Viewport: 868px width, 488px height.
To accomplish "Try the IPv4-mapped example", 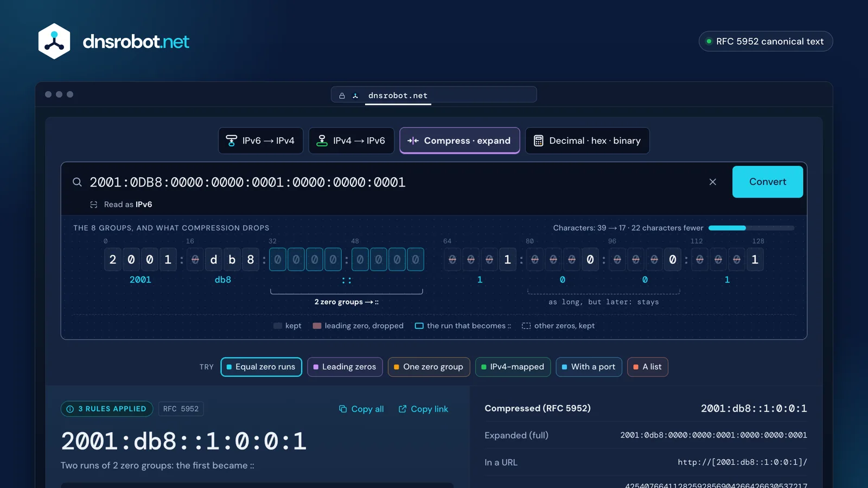I will coord(513,367).
